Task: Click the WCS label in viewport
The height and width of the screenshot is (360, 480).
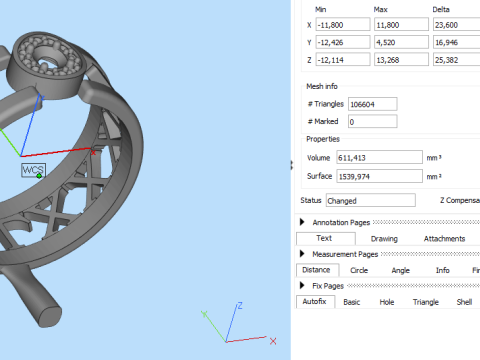Action: click(33, 170)
